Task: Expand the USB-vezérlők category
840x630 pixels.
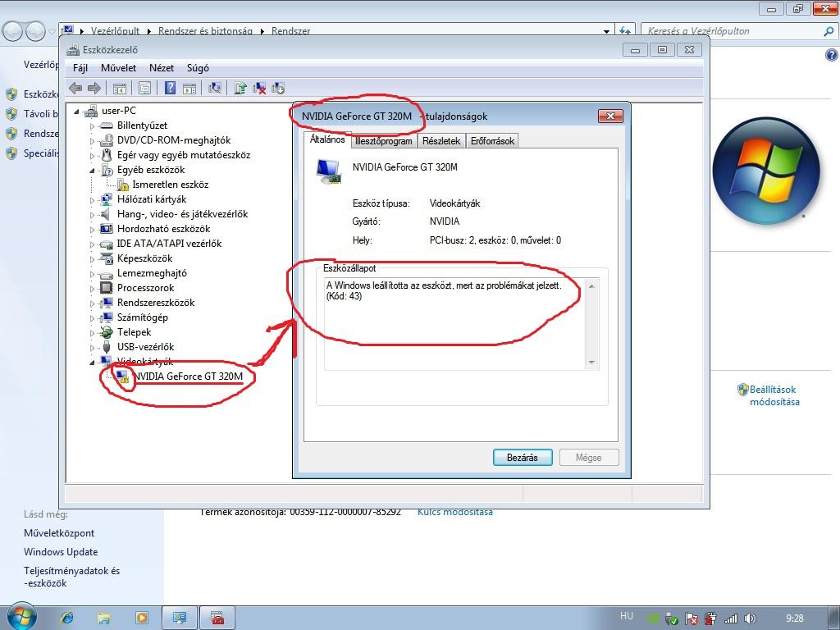Action: pos(92,348)
